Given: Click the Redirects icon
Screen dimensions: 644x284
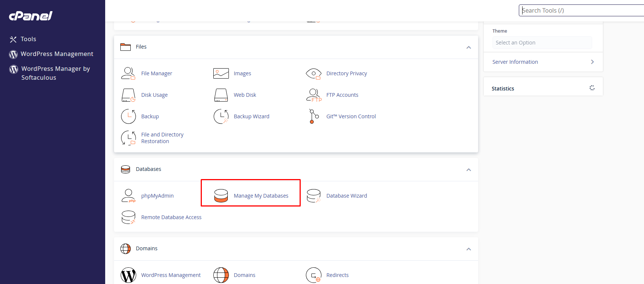Looking at the screenshot, I should pyautogui.click(x=314, y=275).
